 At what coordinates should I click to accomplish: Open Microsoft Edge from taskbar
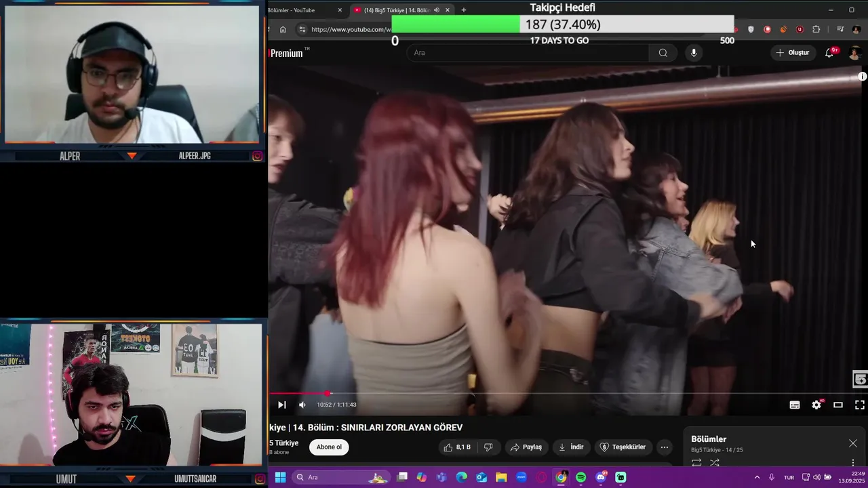(462, 477)
